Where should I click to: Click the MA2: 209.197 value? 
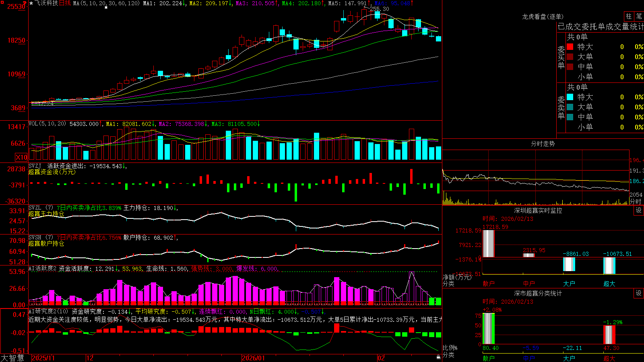pos(211,3)
